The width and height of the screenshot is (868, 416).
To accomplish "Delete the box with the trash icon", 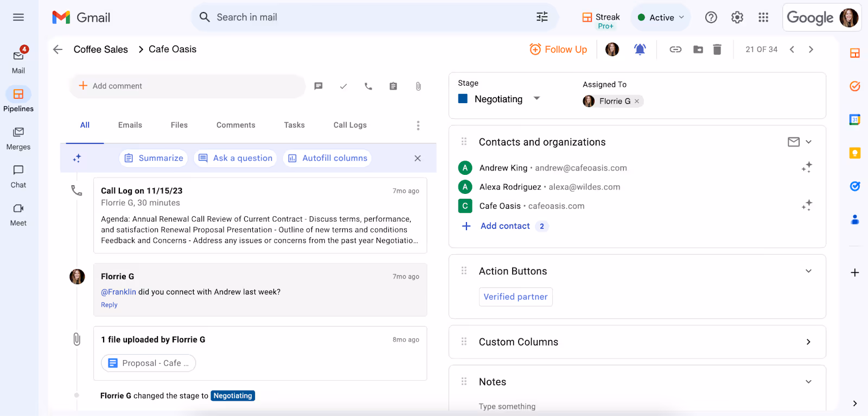I will tap(717, 49).
